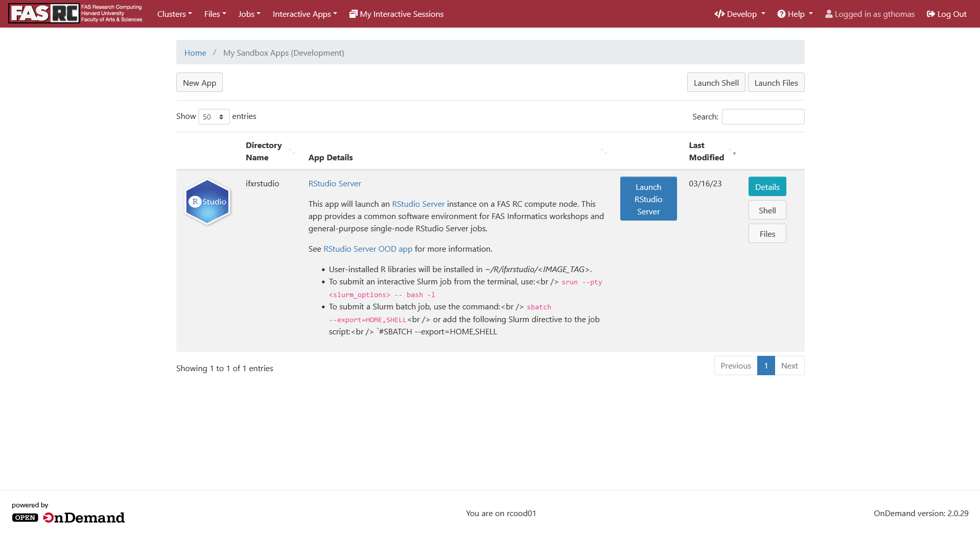Open the Show entries selector
This screenshot has height=535, width=980.
(x=213, y=116)
